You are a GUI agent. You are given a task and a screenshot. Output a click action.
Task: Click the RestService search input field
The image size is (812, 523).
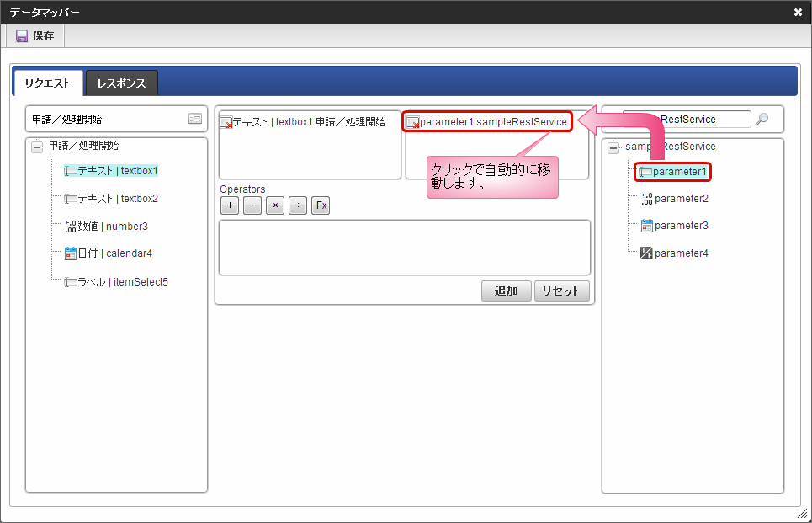coord(687,120)
